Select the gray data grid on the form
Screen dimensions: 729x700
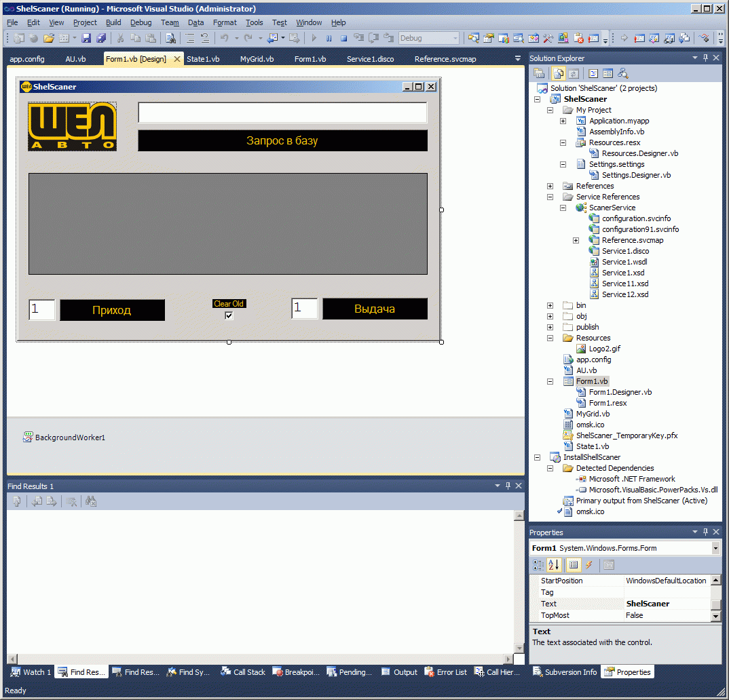pyautogui.click(x=228, y=224)
